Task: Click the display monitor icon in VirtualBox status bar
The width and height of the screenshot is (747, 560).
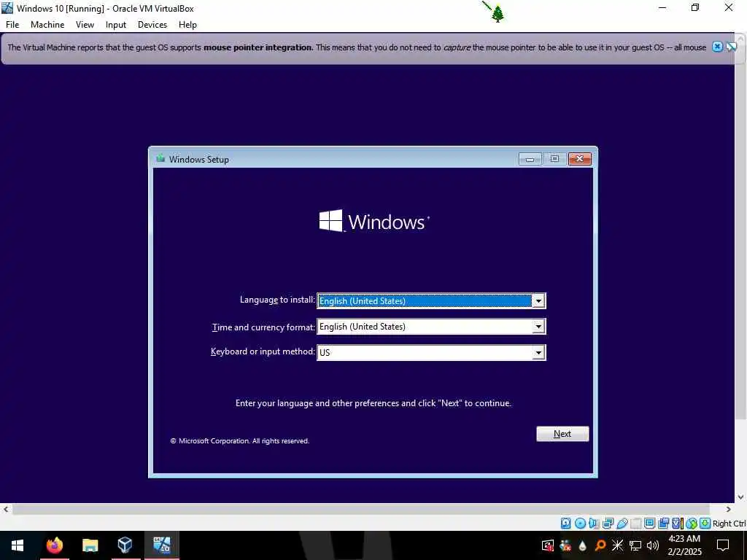Action: point(649,524)
